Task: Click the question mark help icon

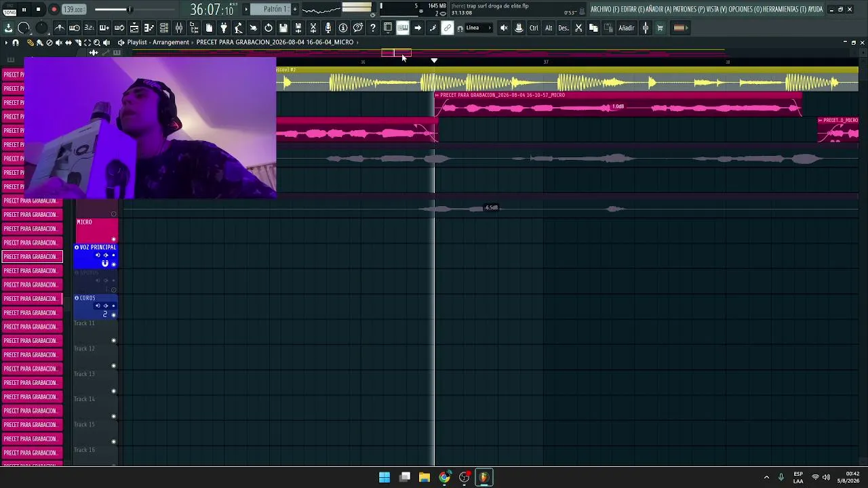Action: point(373,28)
